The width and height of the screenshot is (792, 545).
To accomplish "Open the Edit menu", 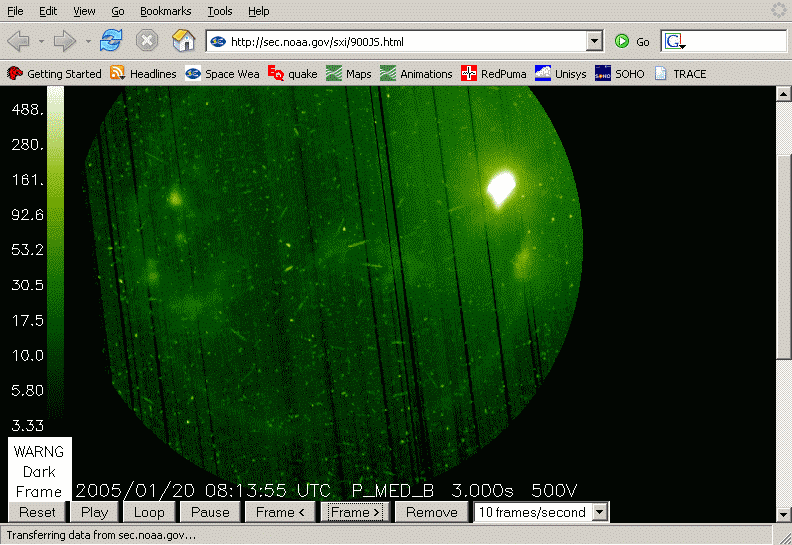I will 48,11.
